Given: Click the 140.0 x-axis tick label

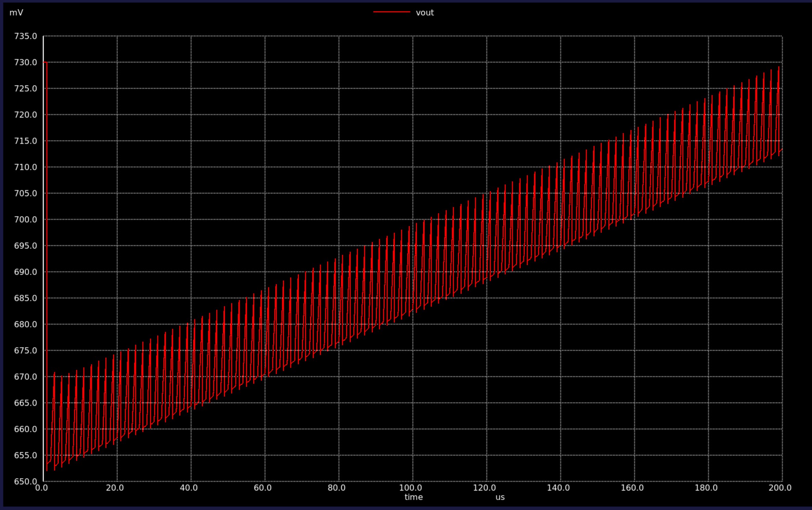Looking at the screenshot, I should coord(558,488).
